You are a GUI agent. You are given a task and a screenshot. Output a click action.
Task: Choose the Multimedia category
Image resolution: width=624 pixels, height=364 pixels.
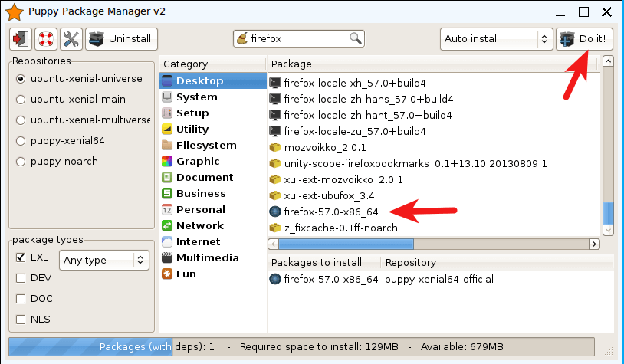click(x=207, y=257)
